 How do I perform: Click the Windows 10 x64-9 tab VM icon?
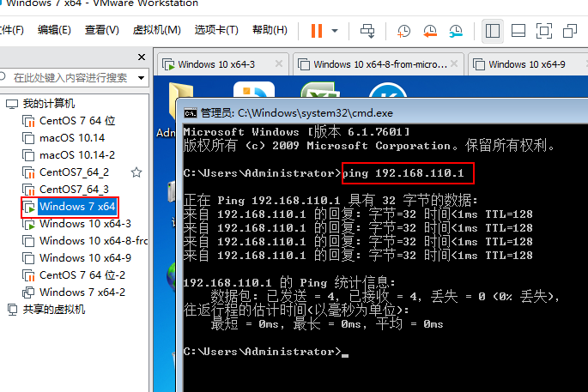[479, 64]
